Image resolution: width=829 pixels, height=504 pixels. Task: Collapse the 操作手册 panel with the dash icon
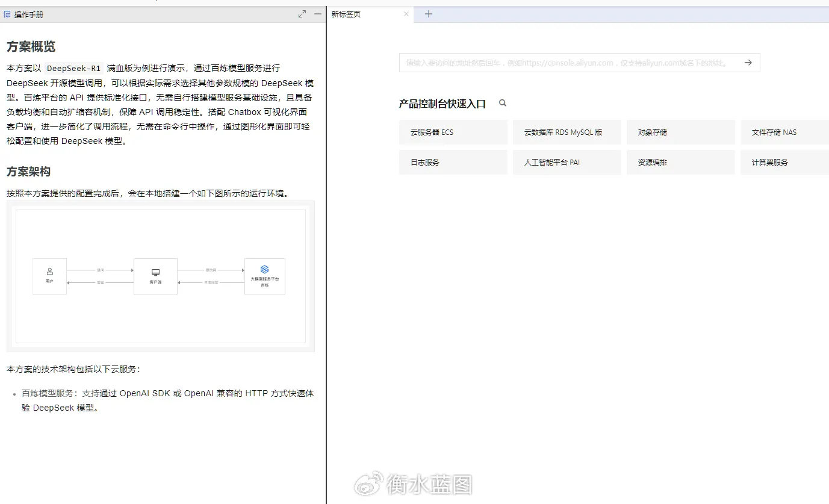[318, 14]
